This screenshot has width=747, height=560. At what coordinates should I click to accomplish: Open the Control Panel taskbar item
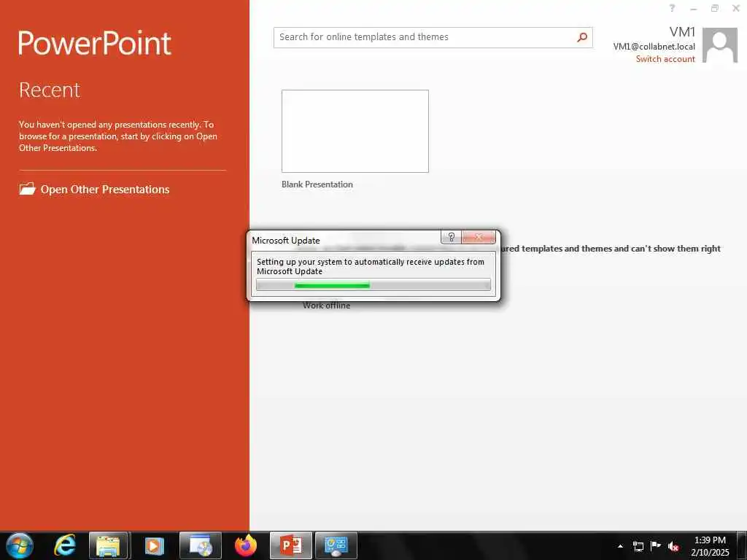[x=336, y=545]
